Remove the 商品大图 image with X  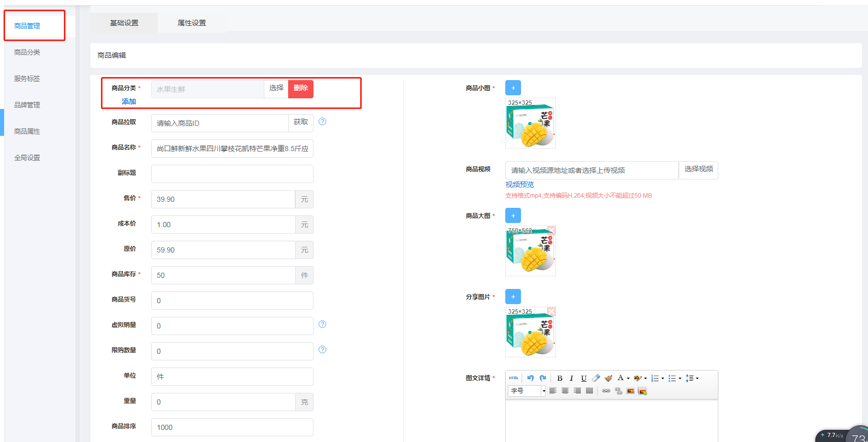tap(551, 230)
